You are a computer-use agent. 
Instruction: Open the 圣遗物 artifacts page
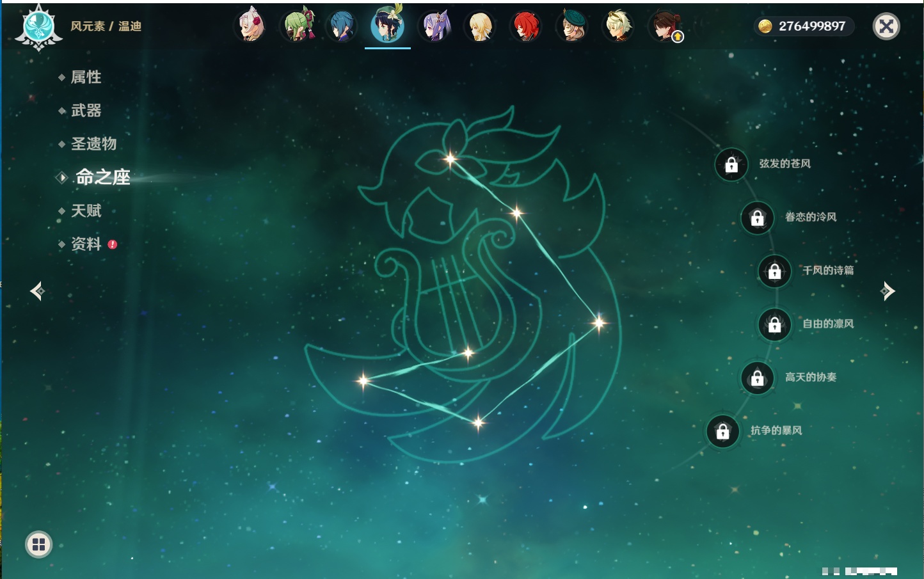(93, 144)
